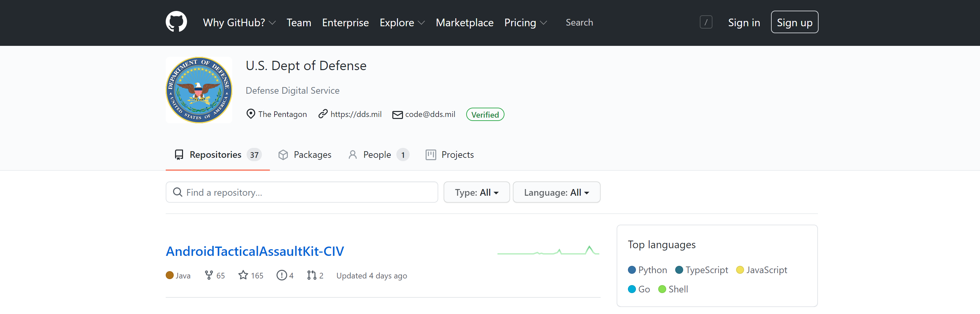This screenshot has width=980, height=314.
Task: Open the 165 stargazers link
Action: [x=251, y=276]
